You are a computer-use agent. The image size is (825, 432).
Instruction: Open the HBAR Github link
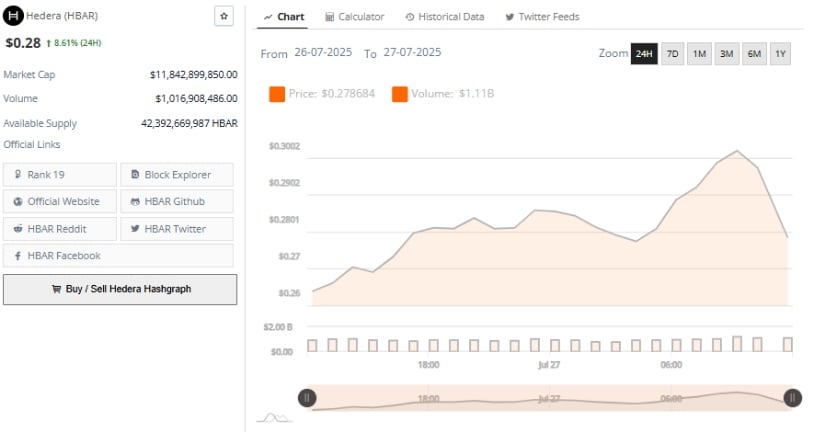tap(177, 202)
